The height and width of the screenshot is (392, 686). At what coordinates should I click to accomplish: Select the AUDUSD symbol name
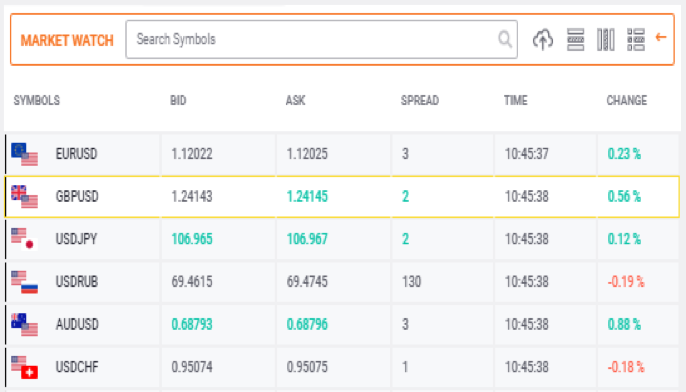tap(77, 325)
